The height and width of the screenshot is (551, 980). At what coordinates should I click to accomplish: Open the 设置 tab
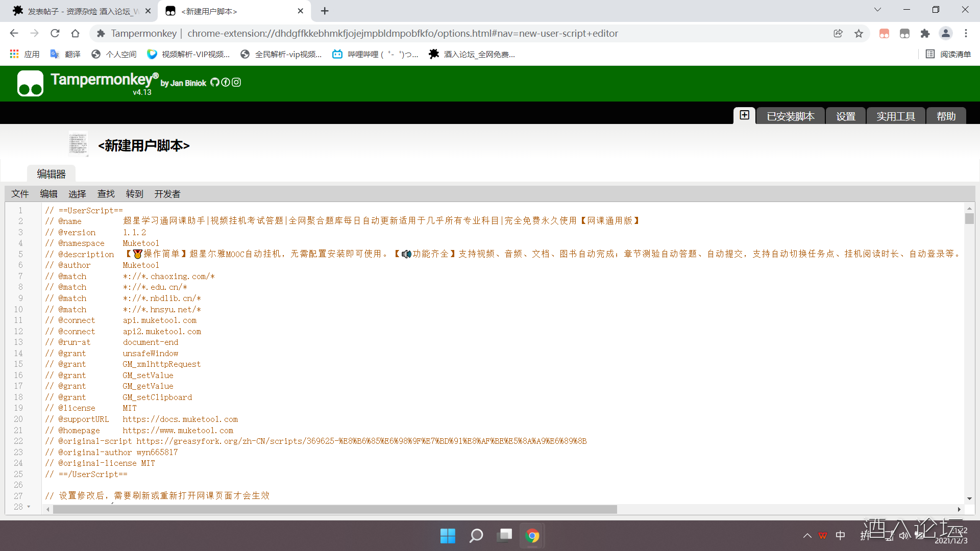pos(845,116)
